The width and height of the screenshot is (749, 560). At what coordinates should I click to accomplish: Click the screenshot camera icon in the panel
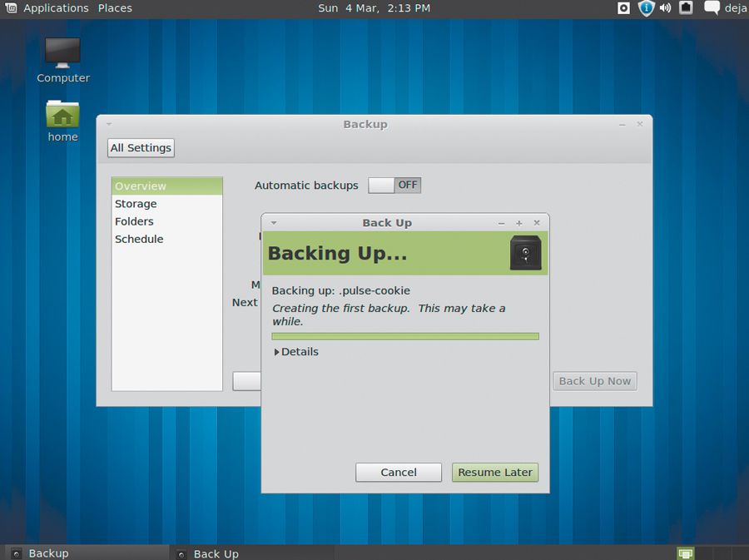(623, 8)
